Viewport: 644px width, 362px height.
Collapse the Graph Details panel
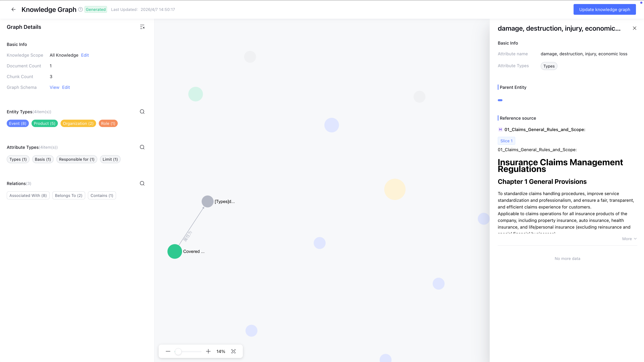click(142, 27)
